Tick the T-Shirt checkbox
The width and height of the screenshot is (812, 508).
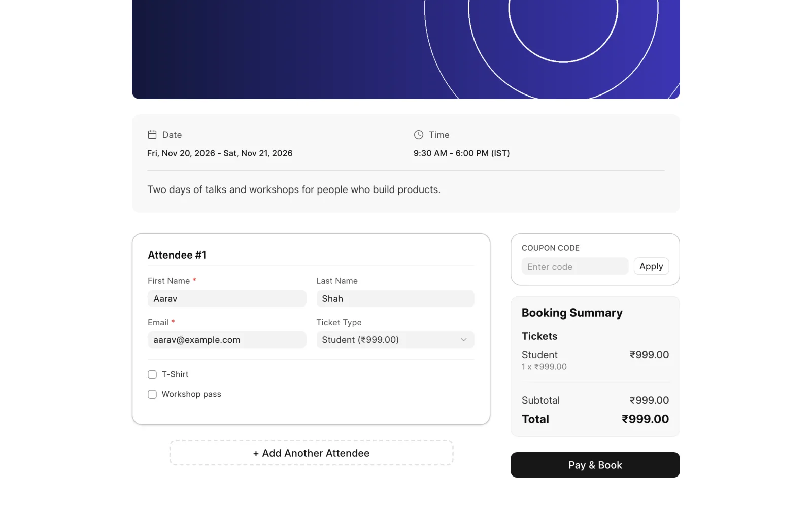point(152,375)
